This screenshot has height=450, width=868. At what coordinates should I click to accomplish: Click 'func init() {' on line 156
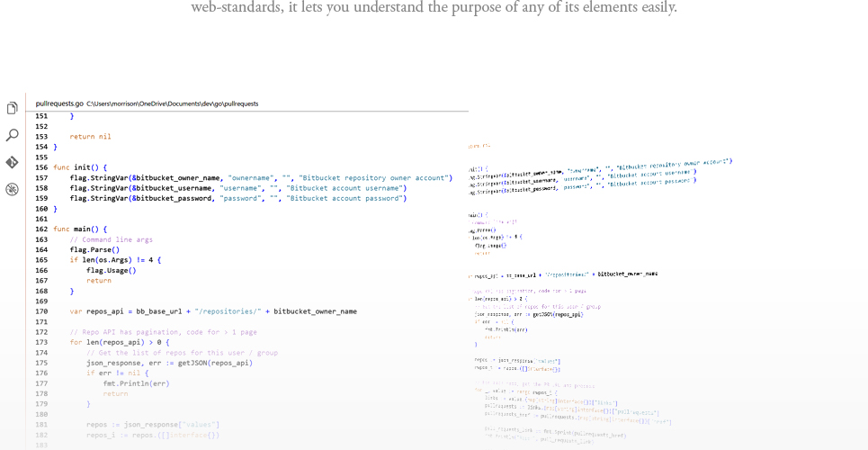pyautogui.click(x=80, y=167)
